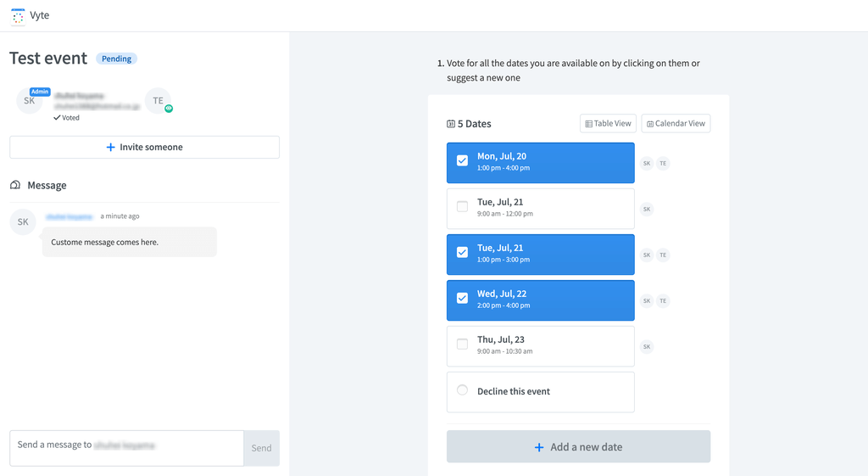Click the Send message button
Screen dimensions: 868x476
click(261, 448)
